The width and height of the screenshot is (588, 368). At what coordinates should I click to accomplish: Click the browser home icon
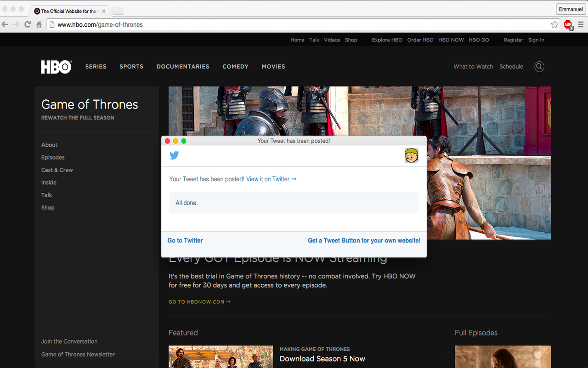[x=39, y=24]
